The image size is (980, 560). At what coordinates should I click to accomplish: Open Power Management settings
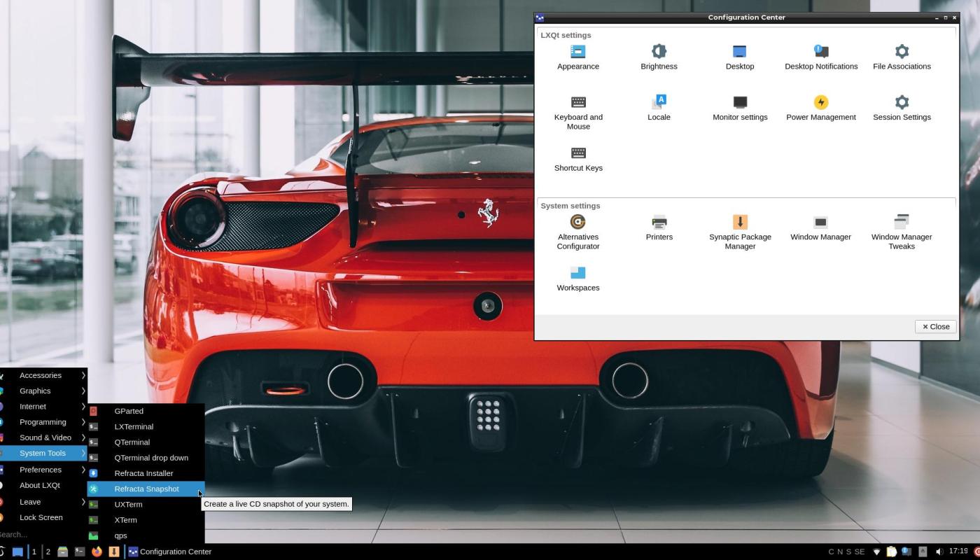tap(820, 108)
